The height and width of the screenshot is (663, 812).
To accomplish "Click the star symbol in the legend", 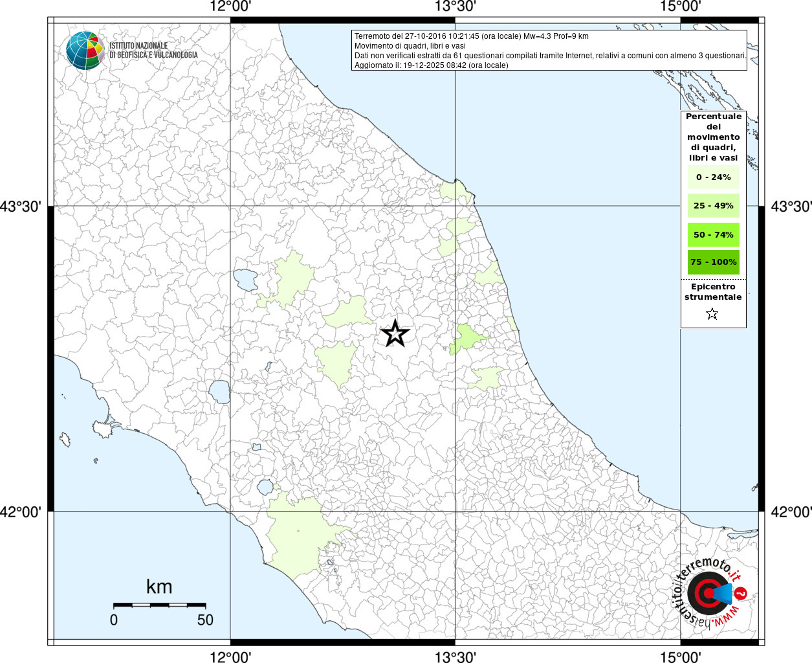I will (712, 314).
